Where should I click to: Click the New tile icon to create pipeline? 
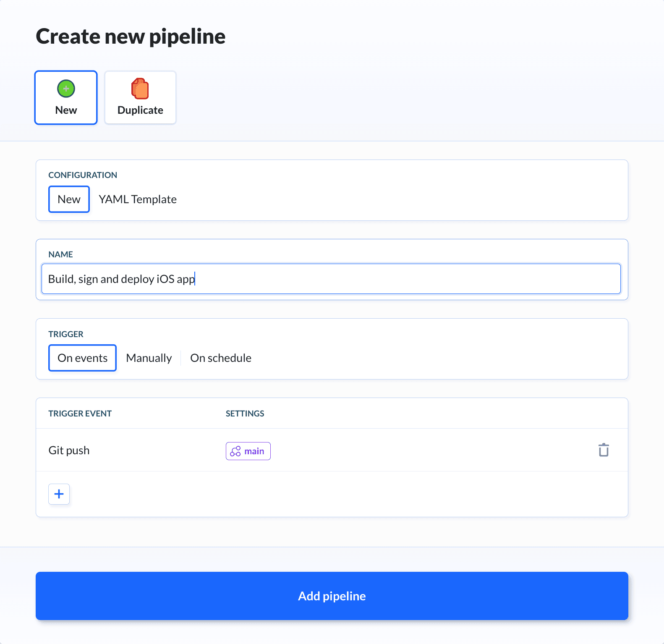66,89
